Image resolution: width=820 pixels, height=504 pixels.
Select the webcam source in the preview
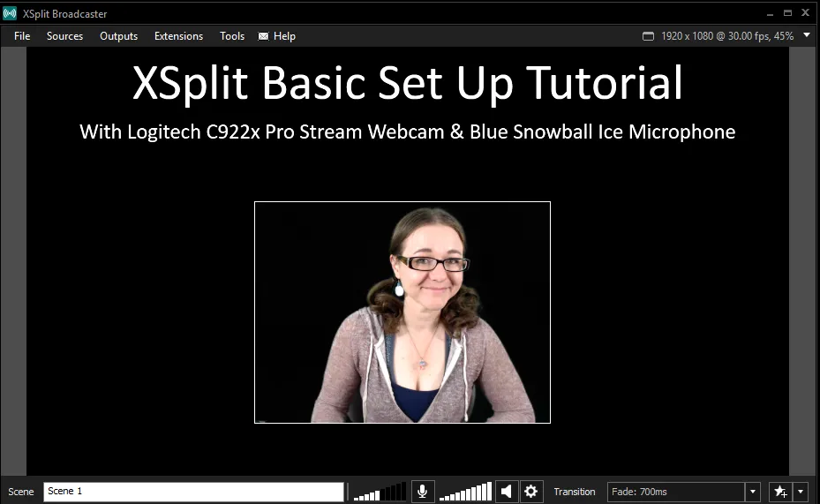402,312
